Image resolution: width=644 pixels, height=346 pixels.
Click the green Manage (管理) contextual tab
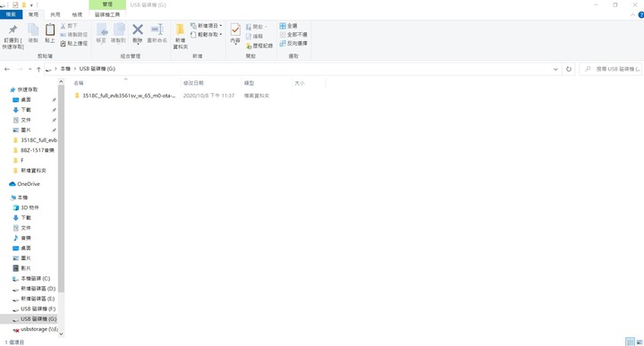[x=107, y=4]
